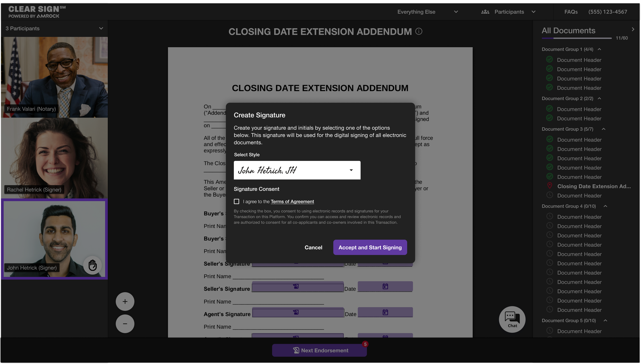Click the Cancel button in dialog
Image resolution: width=641 pixels, height=364 pixels.
(x=314, y=247)
